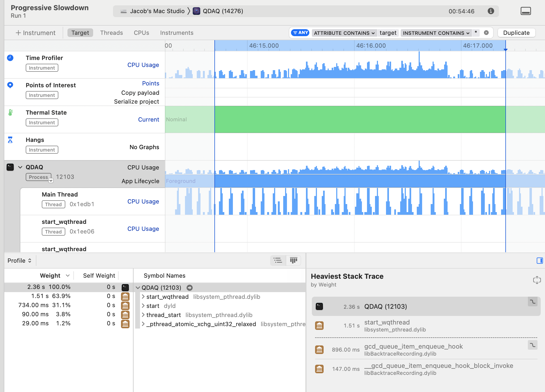Screen dimensions: 545x392
Task: Open the INSTRUMENT CONTAINS dropdown
Action: pos(436,33)
